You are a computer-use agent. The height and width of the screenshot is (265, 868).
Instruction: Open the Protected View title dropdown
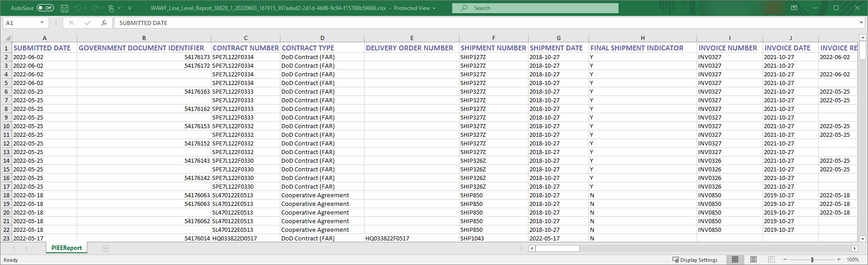point(434,8)
